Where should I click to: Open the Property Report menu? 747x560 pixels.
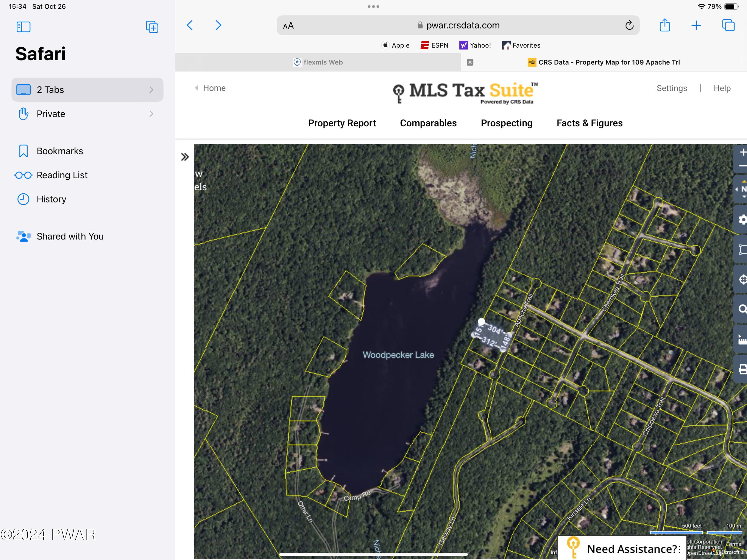(342, 123)
